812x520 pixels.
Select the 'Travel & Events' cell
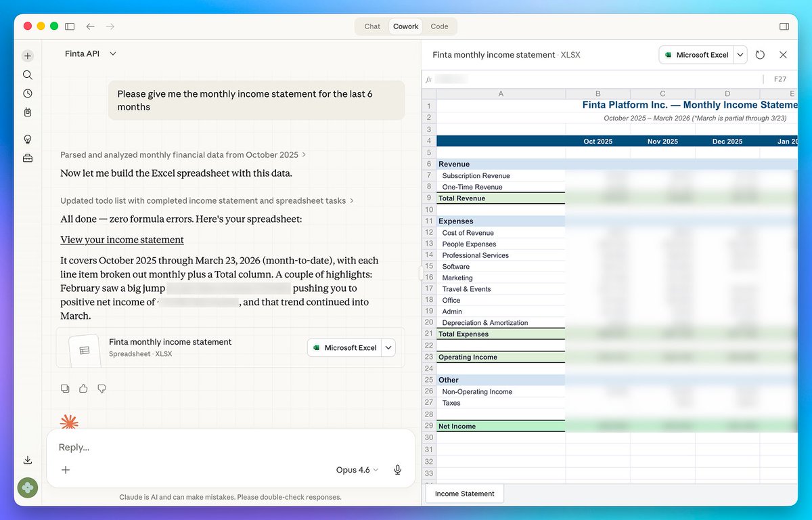click(x=501, y=289)
